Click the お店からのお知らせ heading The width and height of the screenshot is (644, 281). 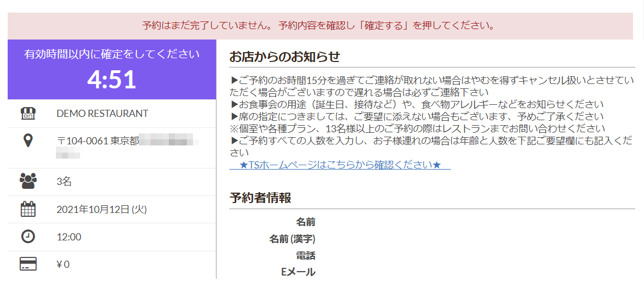[284, 57]
